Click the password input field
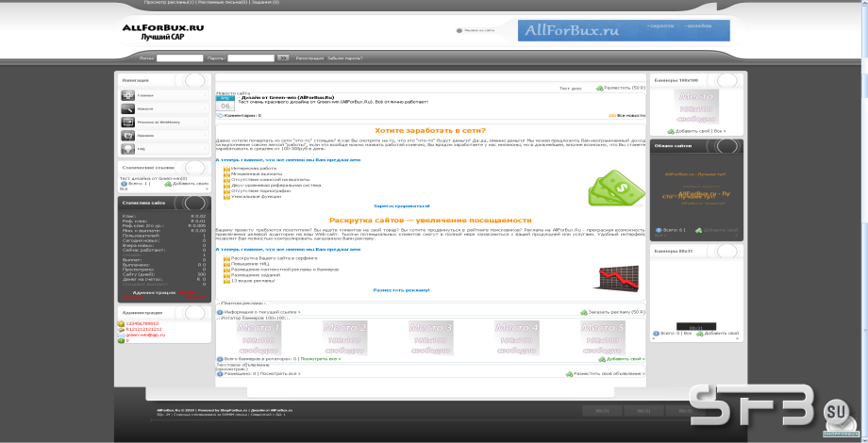The image size is (868, 443). (251, 58)
